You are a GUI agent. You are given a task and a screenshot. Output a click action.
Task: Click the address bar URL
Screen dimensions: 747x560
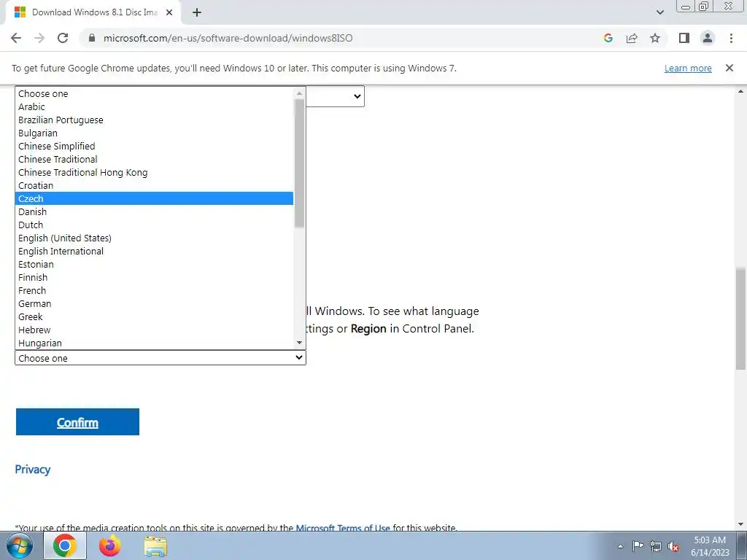click(228, 38)
